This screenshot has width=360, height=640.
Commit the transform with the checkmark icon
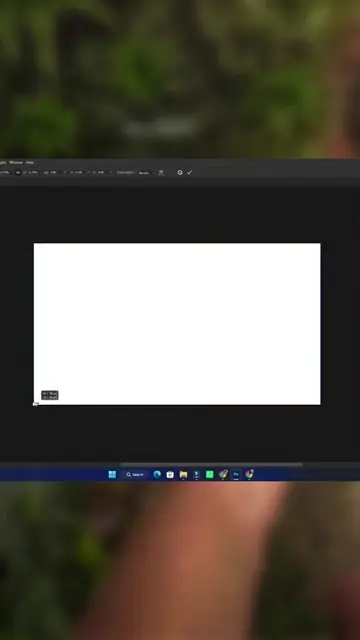[x=189, y=173]
